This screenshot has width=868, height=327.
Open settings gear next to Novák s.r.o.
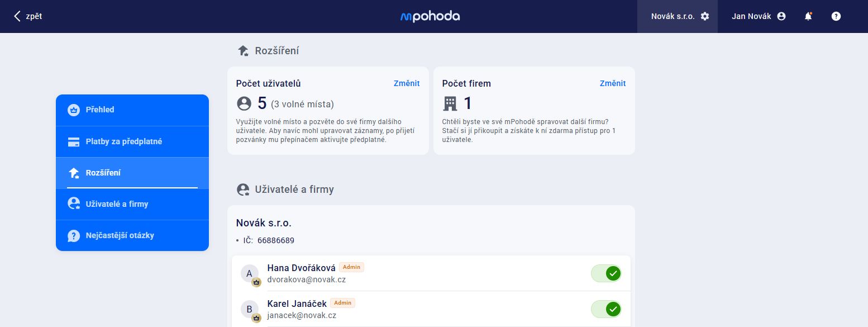coord(705,16)
